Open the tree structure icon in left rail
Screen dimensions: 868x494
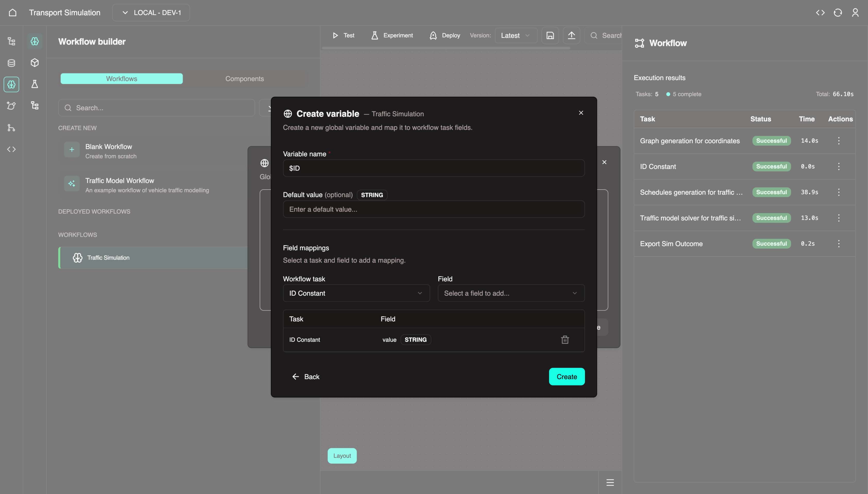tap(12, 41)
